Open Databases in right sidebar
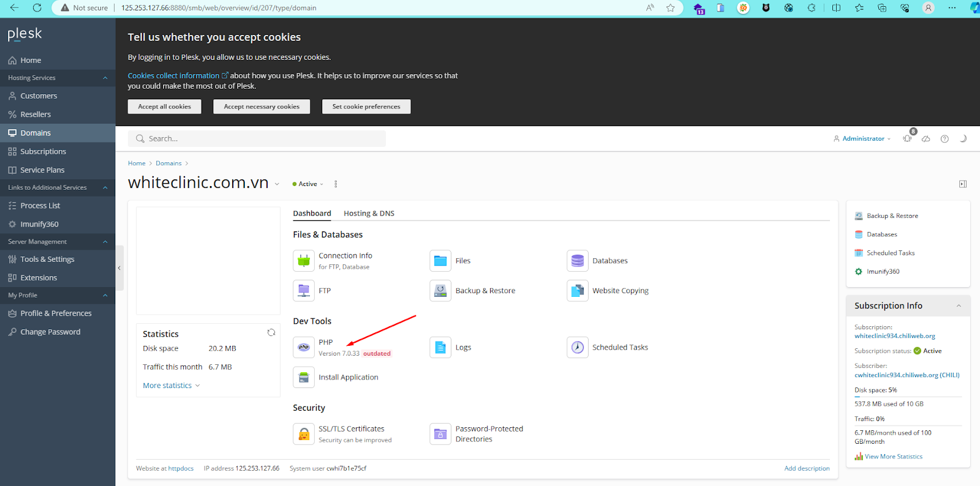The width and height of the screenshot is (980, 486). point(881,234)
